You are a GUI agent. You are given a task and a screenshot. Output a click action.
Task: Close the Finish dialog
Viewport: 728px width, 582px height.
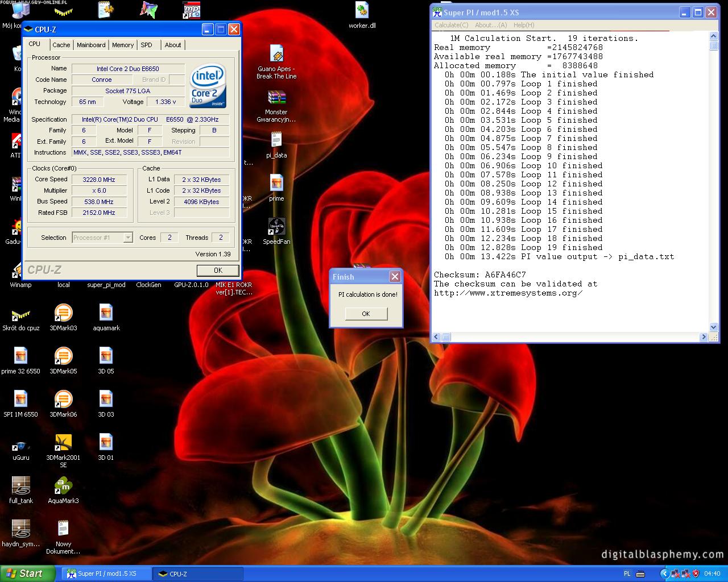point(395,277)
